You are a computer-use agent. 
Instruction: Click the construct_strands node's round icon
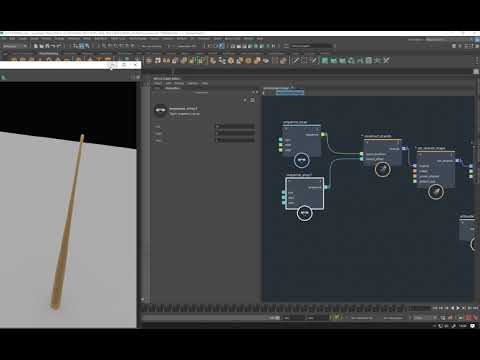coord(382,169)
